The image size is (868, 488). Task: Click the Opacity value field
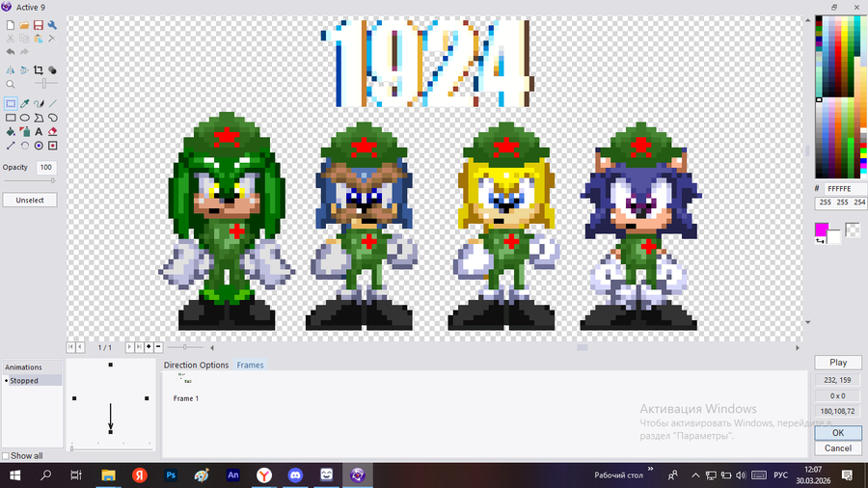pyautogui.click(x=46, y=167)
